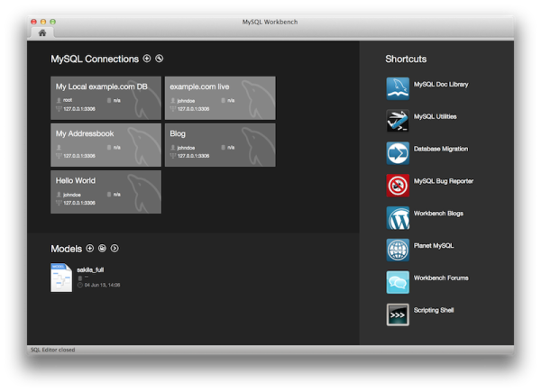
Task: Open the Hello World connection tile
Action: [x=105, y=192]
